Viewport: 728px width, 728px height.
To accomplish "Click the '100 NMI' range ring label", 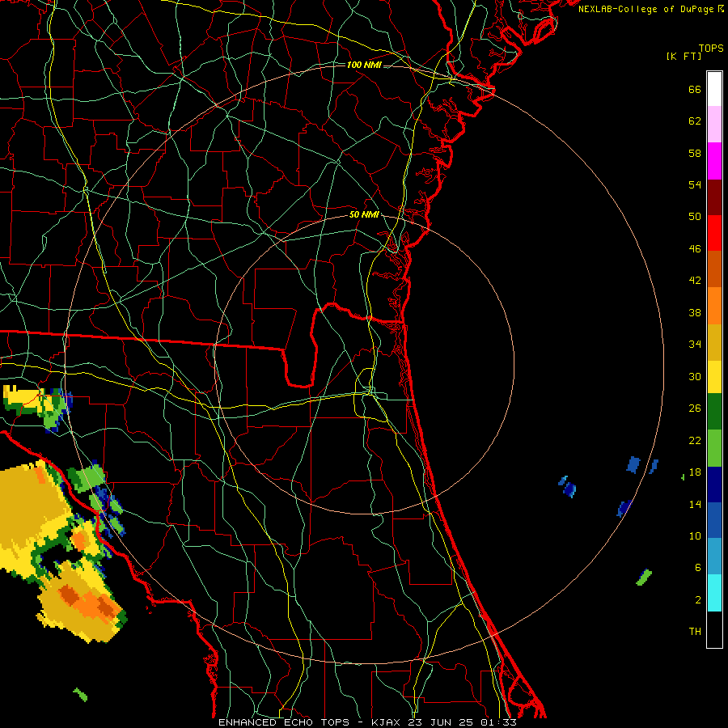I will (x=364, y=65).
